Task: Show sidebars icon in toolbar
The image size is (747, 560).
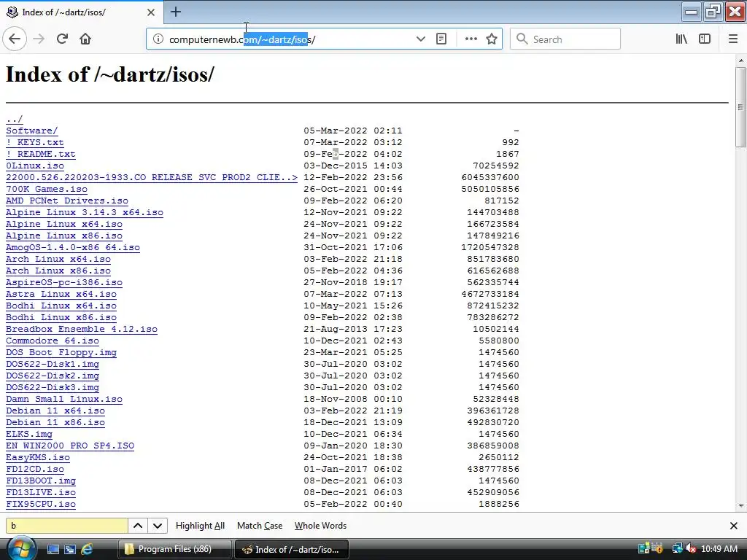Action: (705, 39)
